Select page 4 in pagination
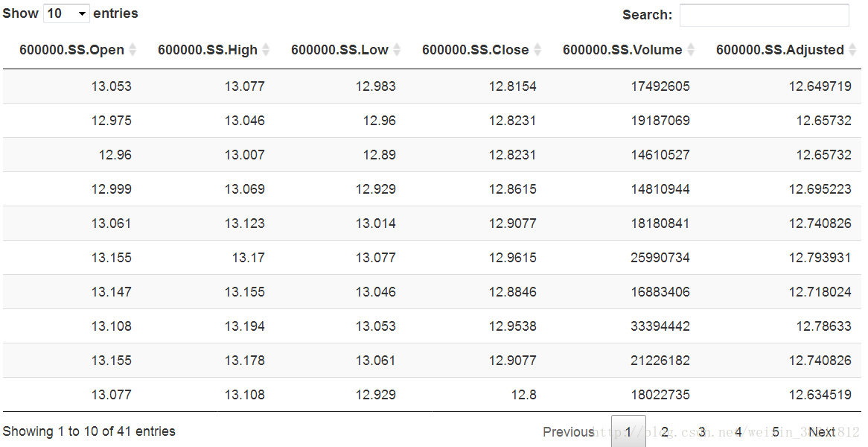This screenshot has height=447, width=868. (738, 431)
